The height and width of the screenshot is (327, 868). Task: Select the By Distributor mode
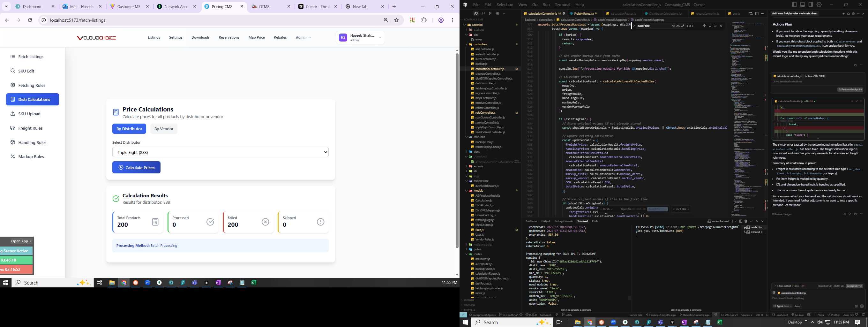(x=129, y=129)
